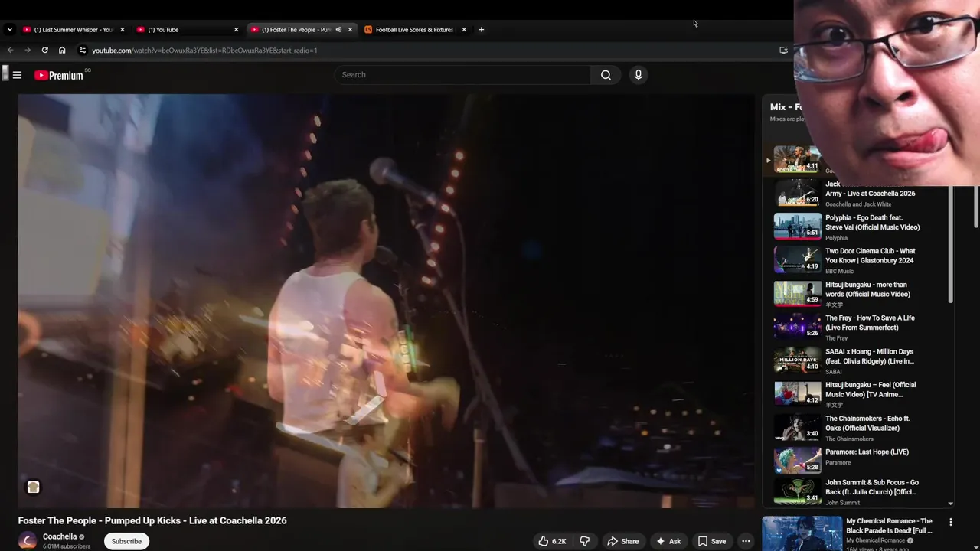
Task: Click the Ask button
Action: pyautogui.click(x=668, y=541)
